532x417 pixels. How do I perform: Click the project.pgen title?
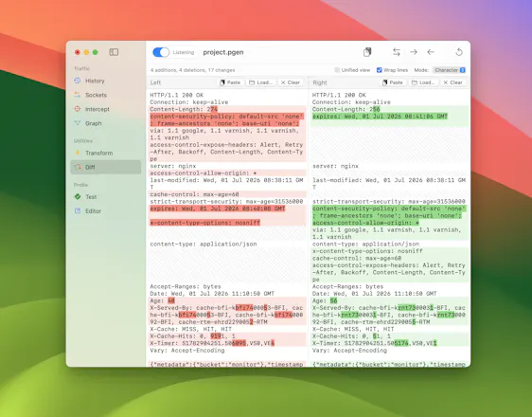tap(223, 52)
